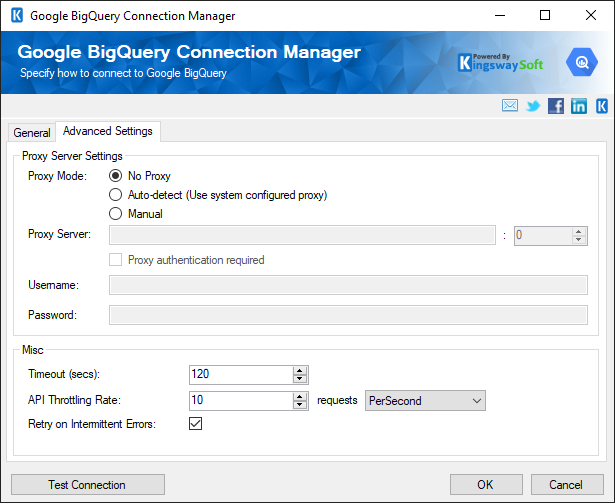615x503 pixels.
Task: Switch to the General tab
Action: (32, 133)
